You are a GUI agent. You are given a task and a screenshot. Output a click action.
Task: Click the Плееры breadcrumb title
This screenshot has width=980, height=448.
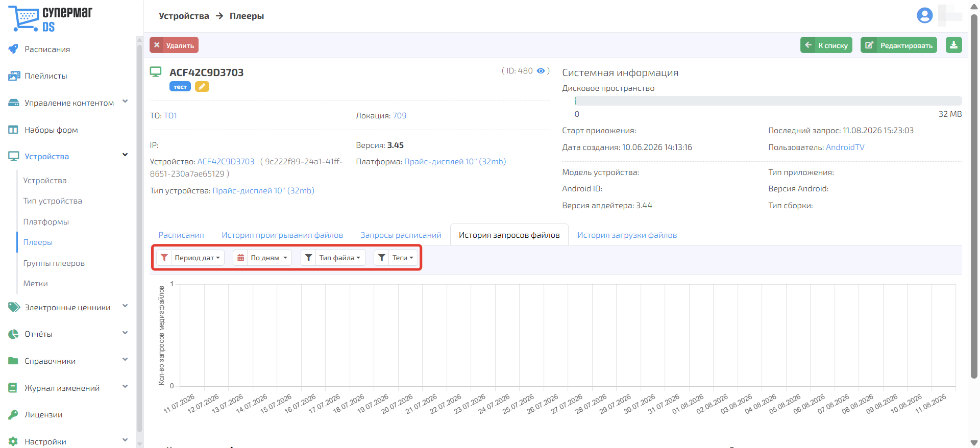point(247,16)
